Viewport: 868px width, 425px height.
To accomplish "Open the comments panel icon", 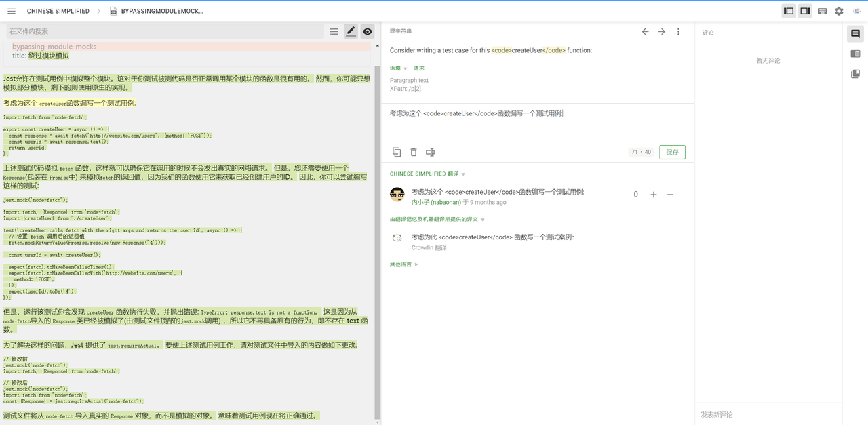I will pyautogui.click(x=855, y=34).
